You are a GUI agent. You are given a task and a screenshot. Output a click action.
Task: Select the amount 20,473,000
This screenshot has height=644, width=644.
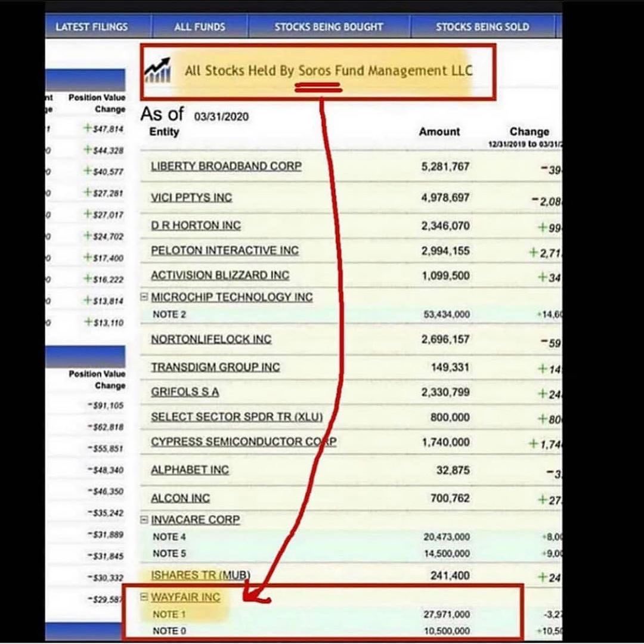(x=447, y=537)
